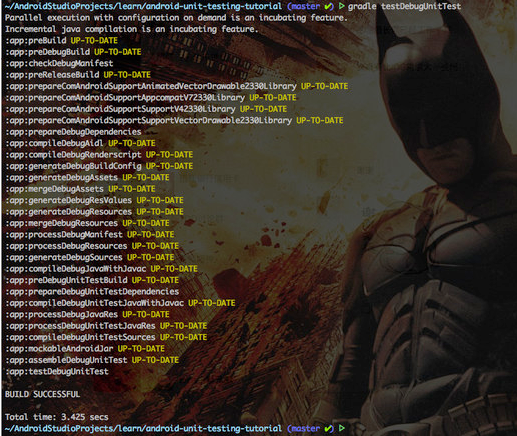Click the ':app:processDebugResources' line
The width and height of the screenshot is (517, 436).
pos(92,246)
